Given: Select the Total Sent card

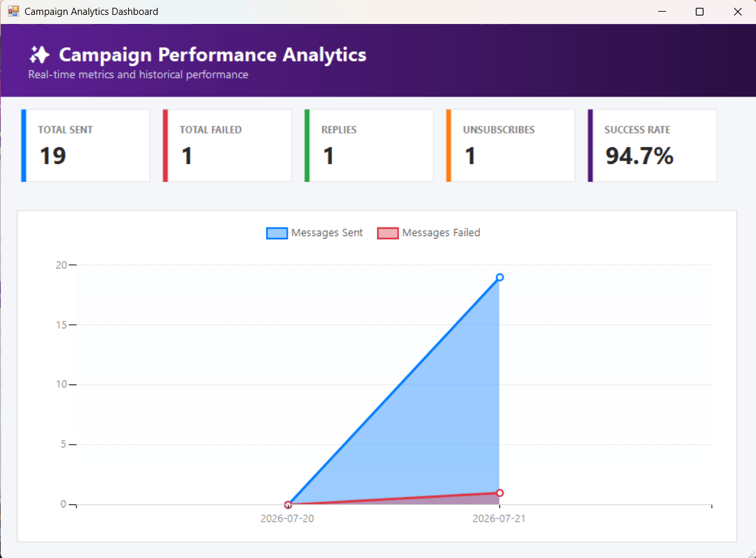Looking at the screenshot, I should (86, 146).
